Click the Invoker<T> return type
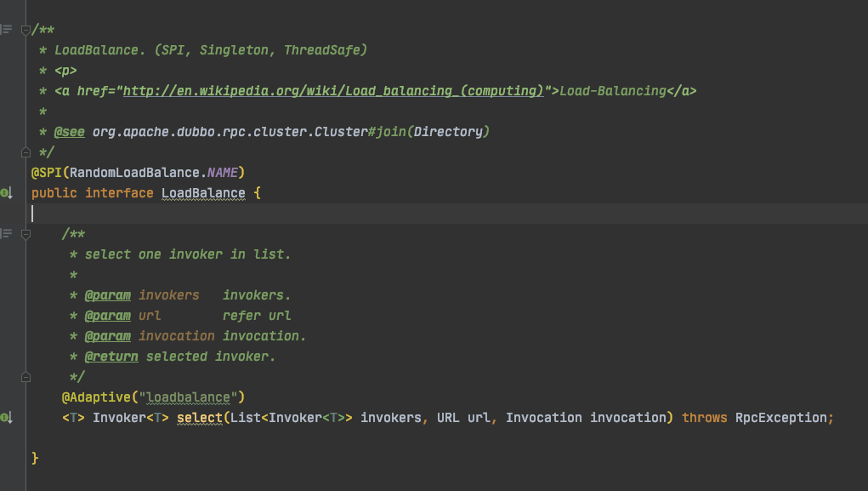Image resolution: width=868 pixels, height=491 pixels. tap(131, 417)
